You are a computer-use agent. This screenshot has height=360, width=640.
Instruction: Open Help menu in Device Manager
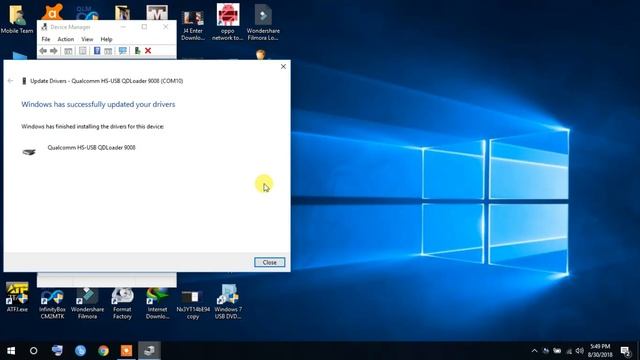click(106, 39)
